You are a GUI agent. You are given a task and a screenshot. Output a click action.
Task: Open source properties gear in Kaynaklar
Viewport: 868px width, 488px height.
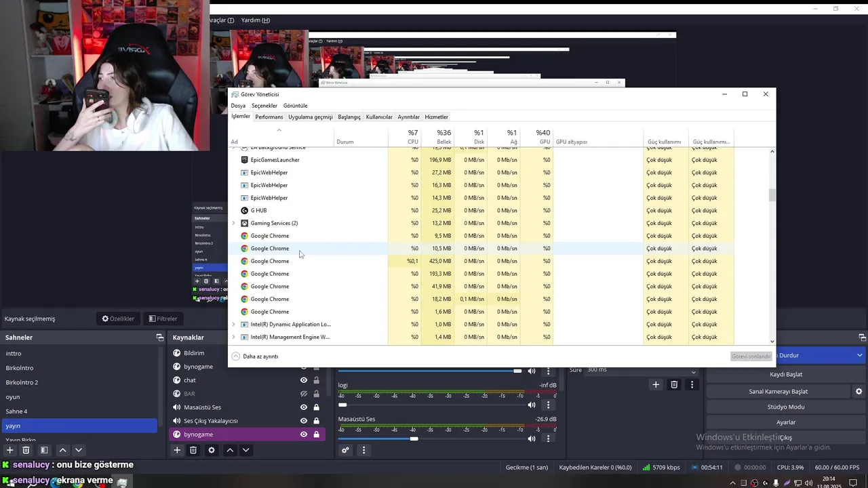[212, 450]
